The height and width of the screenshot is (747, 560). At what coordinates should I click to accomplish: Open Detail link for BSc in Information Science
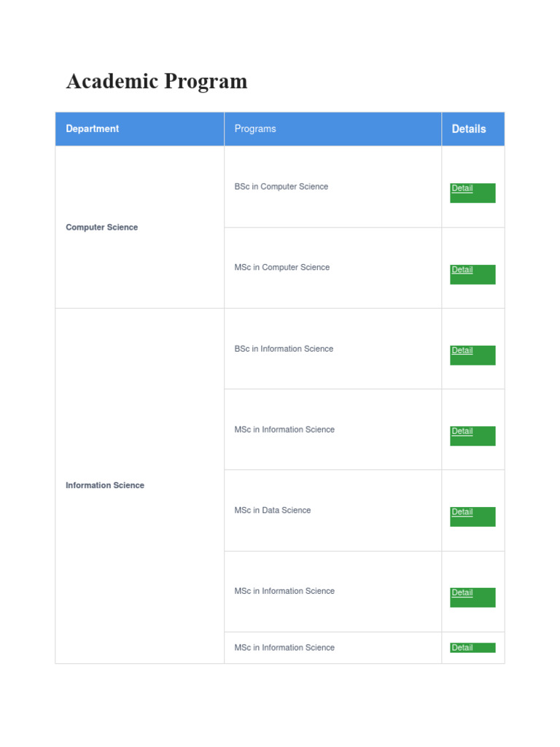point(462,351)
